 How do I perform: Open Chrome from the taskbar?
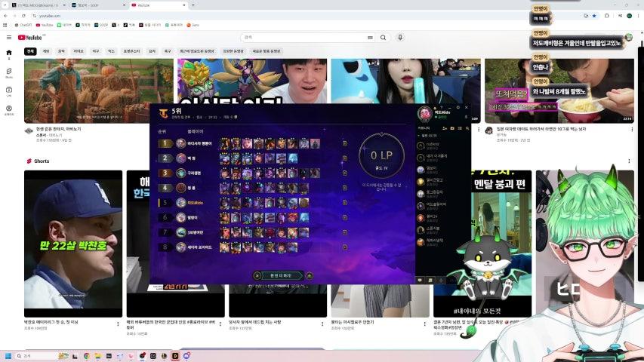87,356
